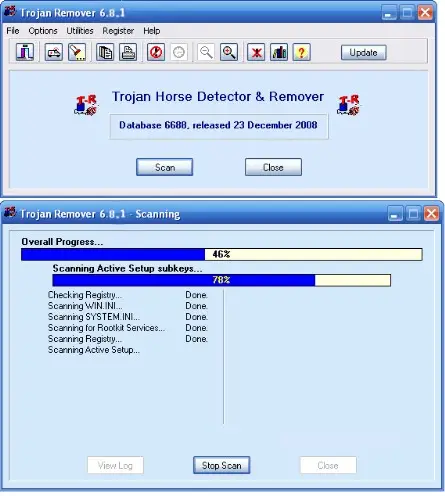Click the ambulance toolbar icon
445x496 pixels.
point(54,52)
